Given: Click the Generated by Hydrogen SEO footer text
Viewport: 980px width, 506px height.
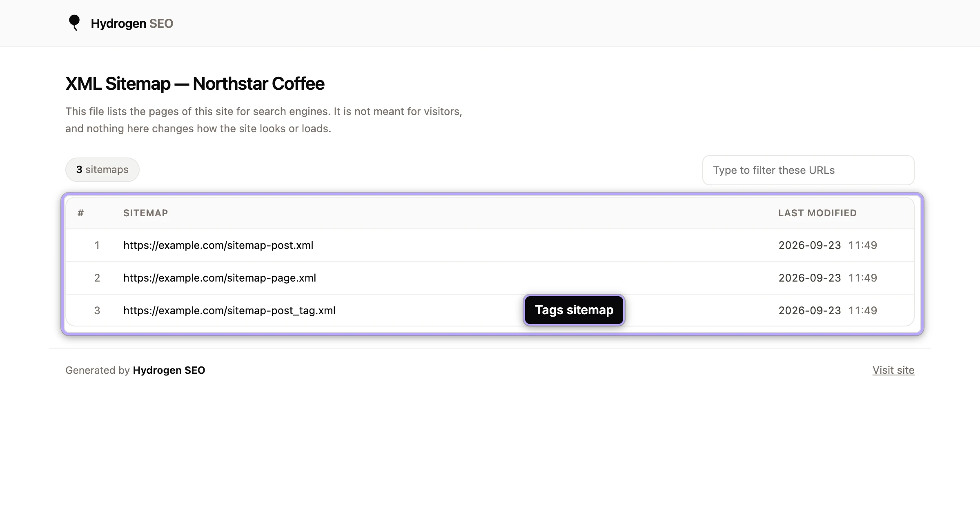Looking at the screenshot, I should click(x=135, y=370).
